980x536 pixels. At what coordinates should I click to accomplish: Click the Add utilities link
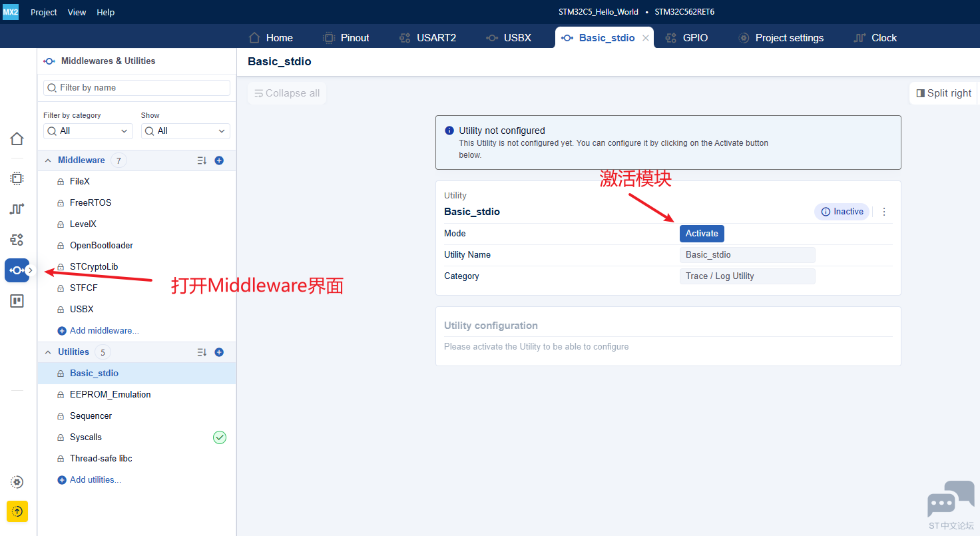tap(90, 480)
